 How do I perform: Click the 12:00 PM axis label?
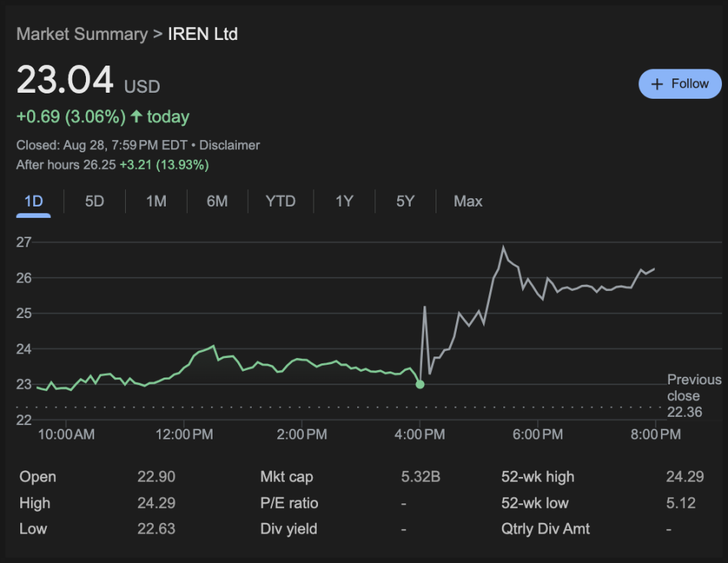(x=184, y=434)
